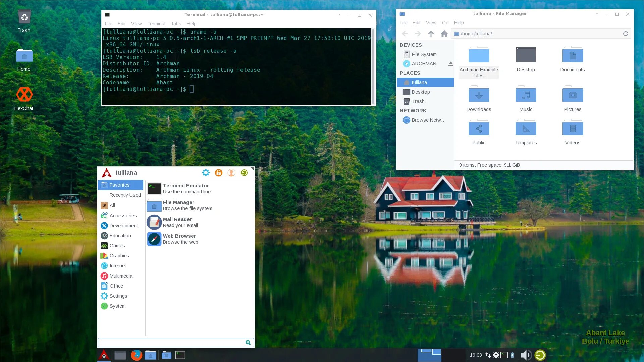Open Education category in menu
Viewport: 644px width, 362px height.
(121, 236)
